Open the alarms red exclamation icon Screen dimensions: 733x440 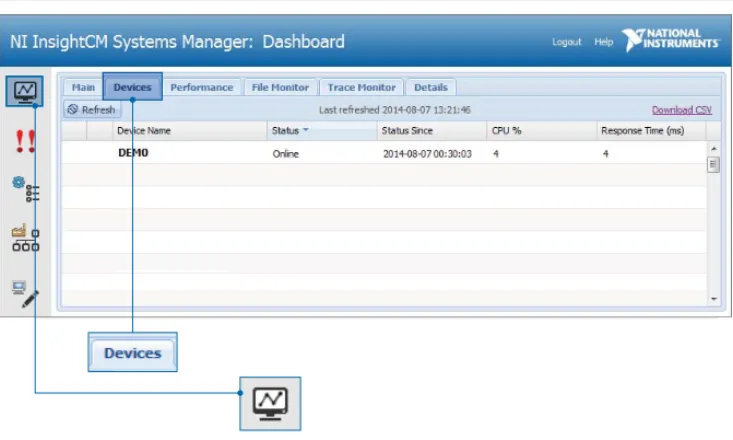(25, 141)
